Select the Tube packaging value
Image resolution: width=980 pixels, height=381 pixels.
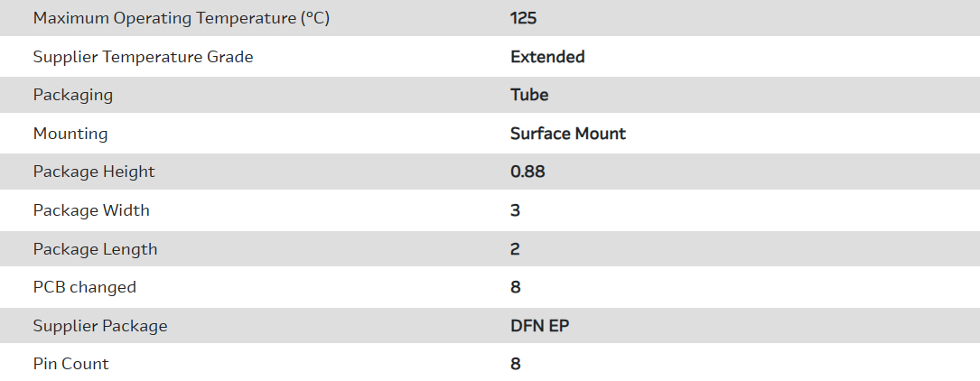tap(529, 95)
